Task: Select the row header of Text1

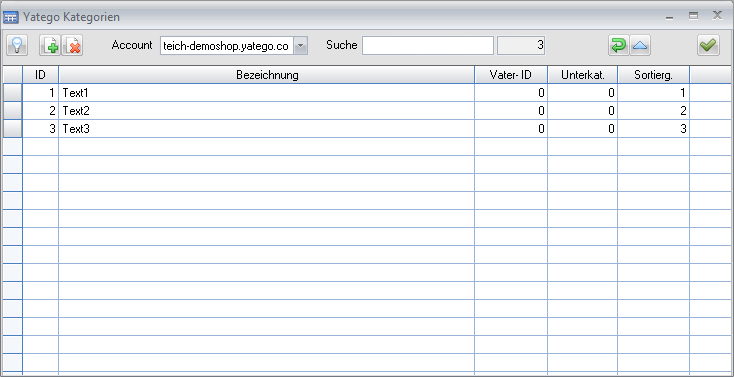Action: [13, 93]
